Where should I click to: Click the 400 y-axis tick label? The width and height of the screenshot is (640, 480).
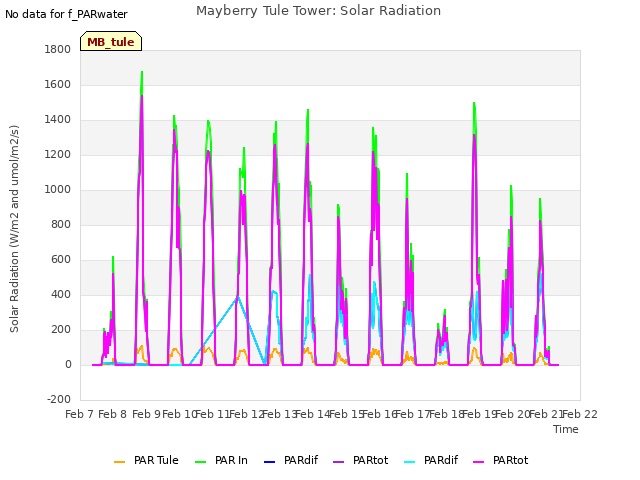61,295
